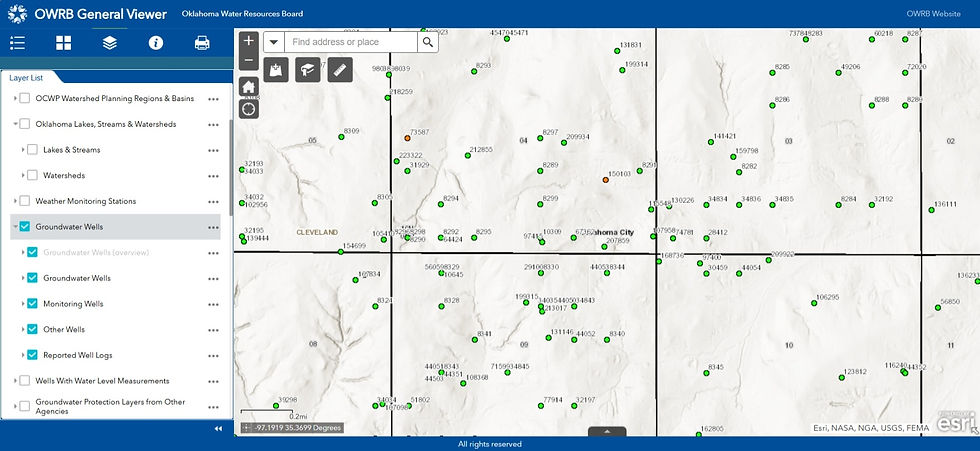Open options menu for Weather Monitoring Stations
The image size is (980, 451).
click(214, 202)
